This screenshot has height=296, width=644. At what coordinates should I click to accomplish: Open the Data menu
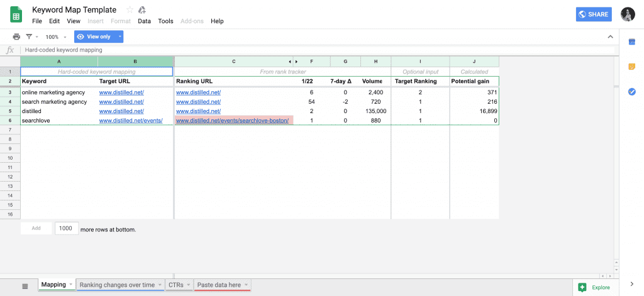pos(144,21)
